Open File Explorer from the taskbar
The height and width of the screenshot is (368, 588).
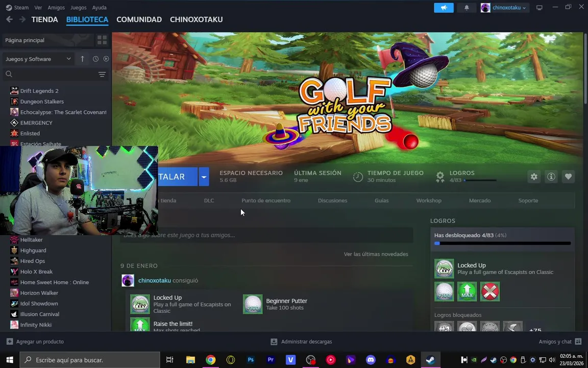click(x=190, y=360)
